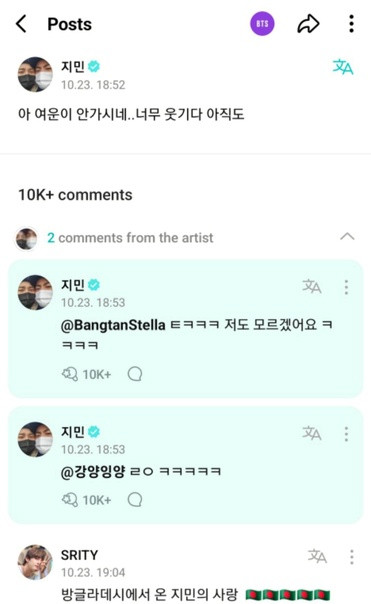371x604 pixels.
Task: Open options menu for @강양잉양 comment
Action: (346, 434)
